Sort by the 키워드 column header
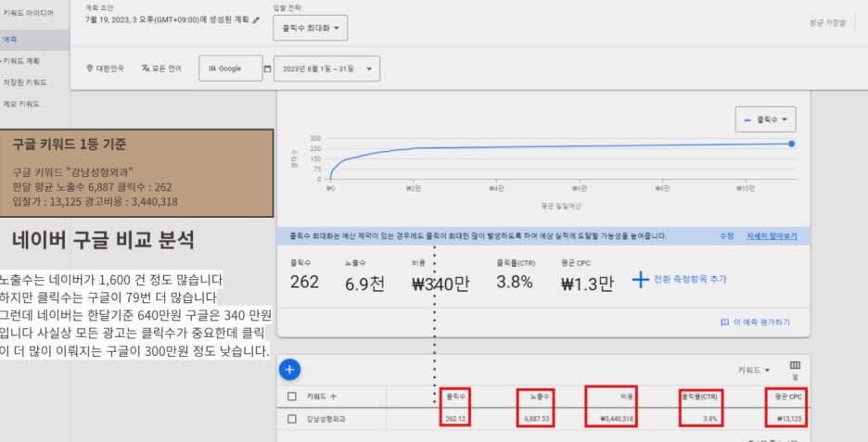The image size is (868, 442). [x=321, y=397]
